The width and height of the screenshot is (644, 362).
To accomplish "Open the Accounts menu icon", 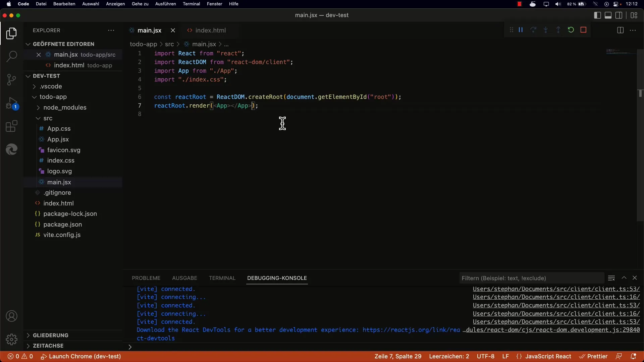I will [11, 316].
